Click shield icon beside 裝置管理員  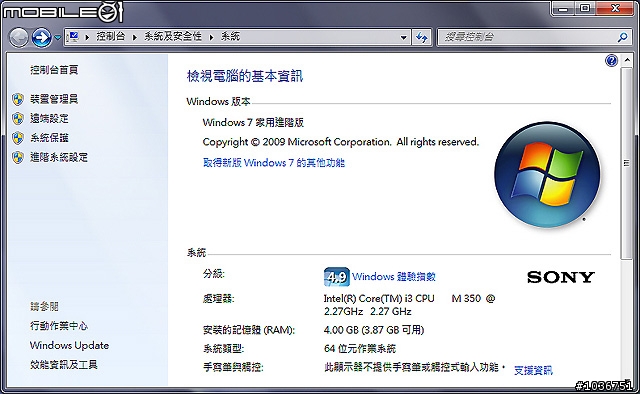[x=18, y=99]
